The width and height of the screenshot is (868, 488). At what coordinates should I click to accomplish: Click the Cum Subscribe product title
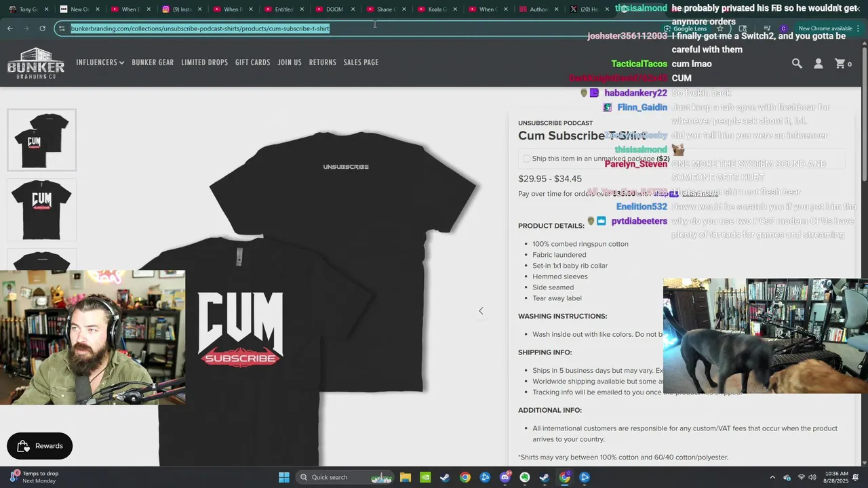[581, 136]
